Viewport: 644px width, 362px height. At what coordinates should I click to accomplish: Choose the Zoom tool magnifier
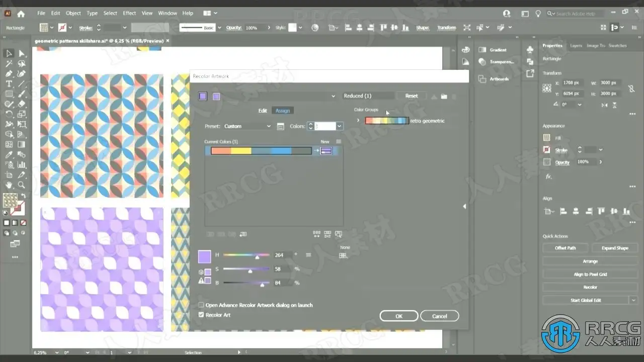[x=22, y=185]
